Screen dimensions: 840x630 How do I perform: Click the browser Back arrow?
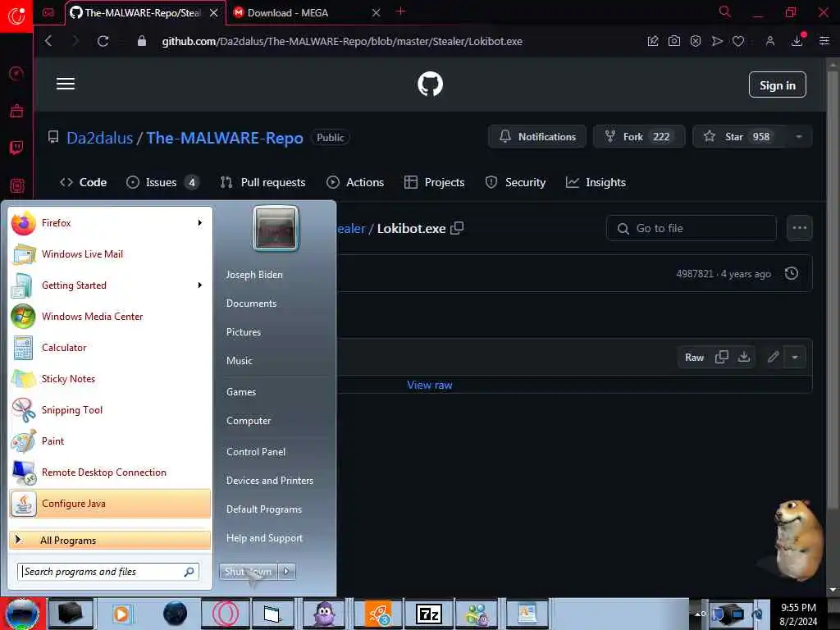pos(48,41)
